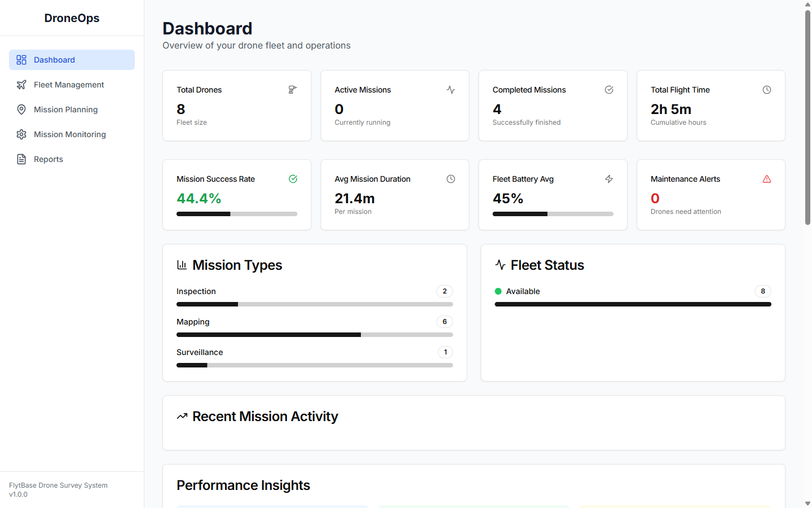Click the red Maintenance Alerts value 0

[x=655, y=198]
